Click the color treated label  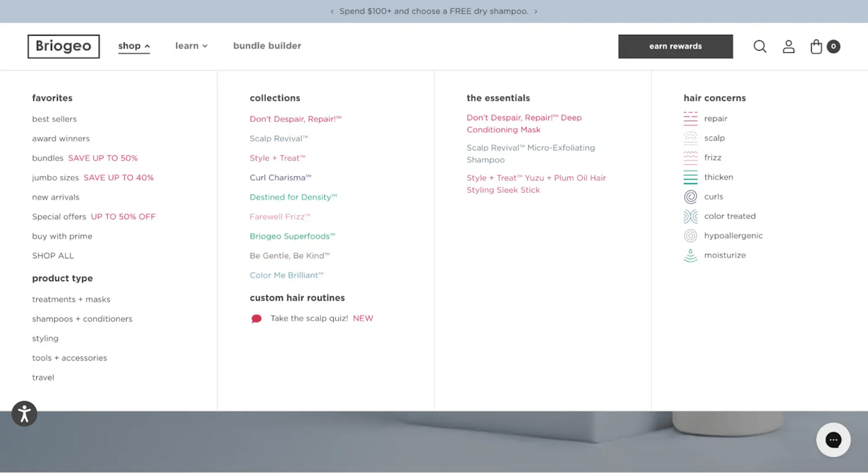click(x=730, y=216)
